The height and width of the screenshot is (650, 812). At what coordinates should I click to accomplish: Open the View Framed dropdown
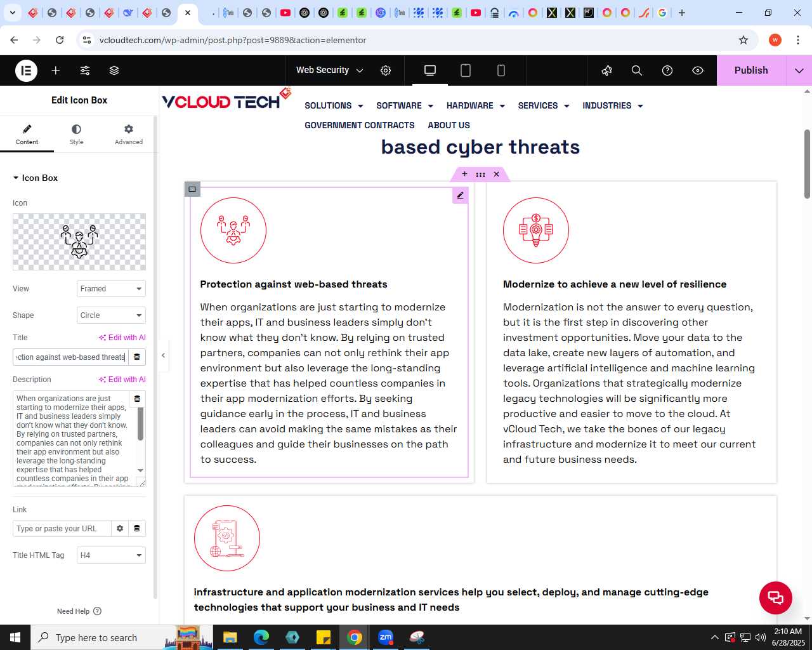click(111, 289)
